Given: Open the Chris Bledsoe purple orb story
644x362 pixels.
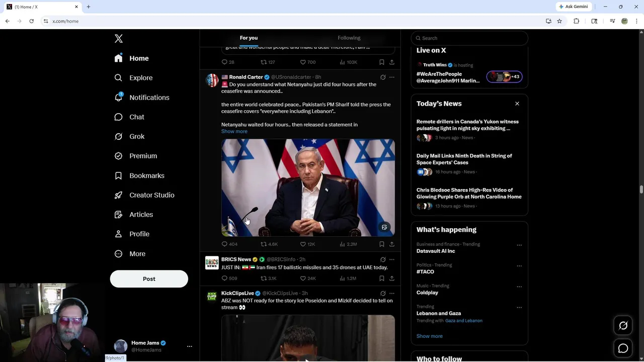Looking at the screenshot, I should [469, 198].
